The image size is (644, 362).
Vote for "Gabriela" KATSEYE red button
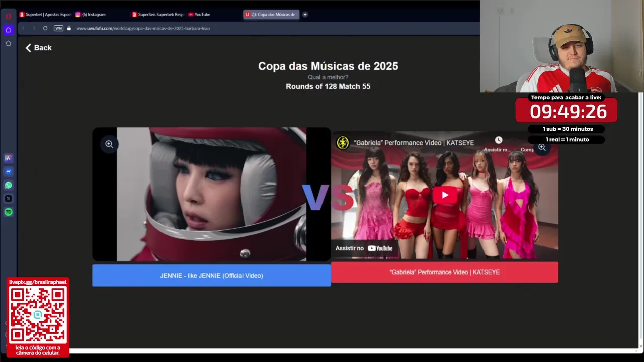445,272
